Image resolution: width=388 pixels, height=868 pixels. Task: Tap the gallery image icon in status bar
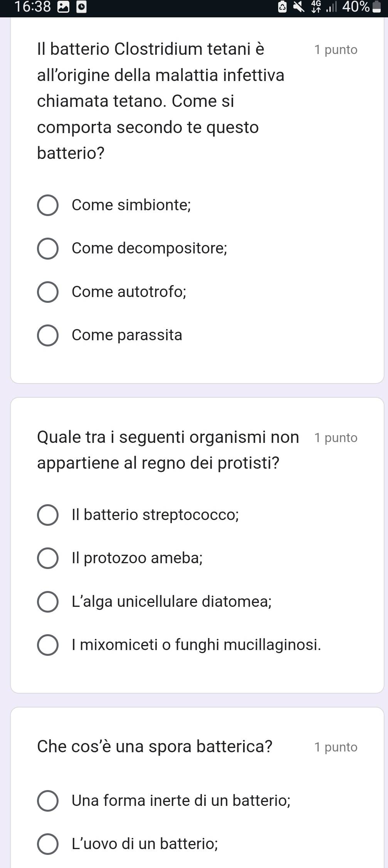pos(63,7)
